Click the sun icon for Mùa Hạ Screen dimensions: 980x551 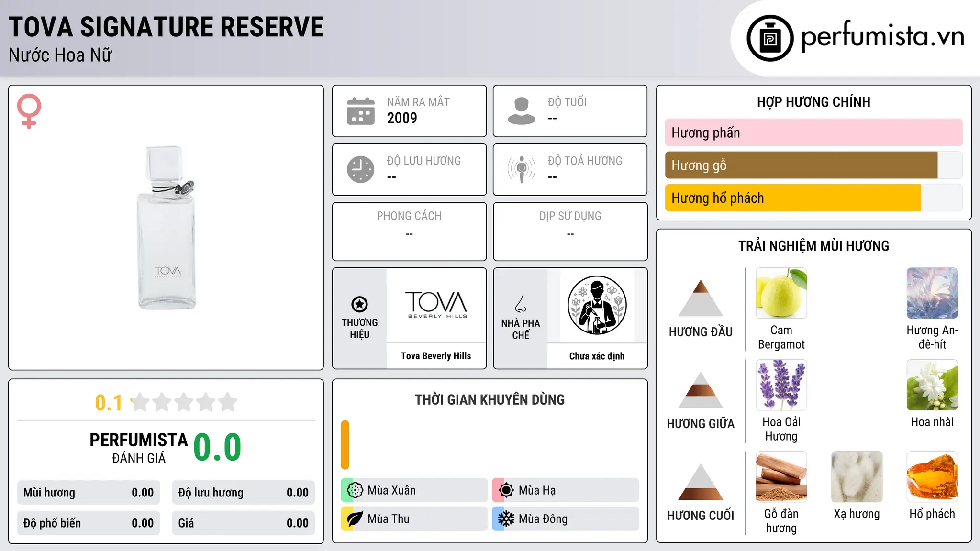coord(506,490)
